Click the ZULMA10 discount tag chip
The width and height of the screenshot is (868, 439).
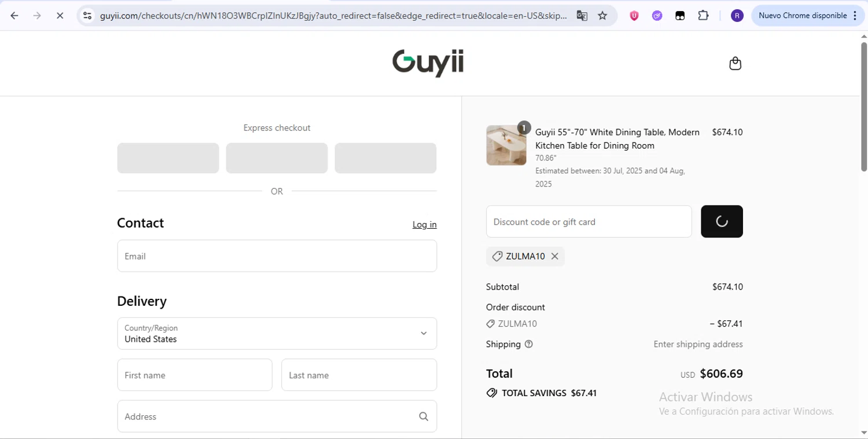point(525,257)
